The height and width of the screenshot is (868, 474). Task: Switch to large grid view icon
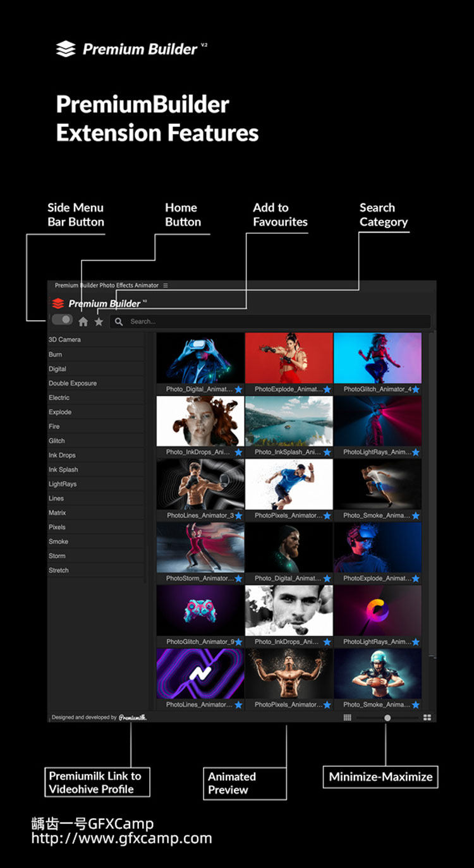pos(427,718)
